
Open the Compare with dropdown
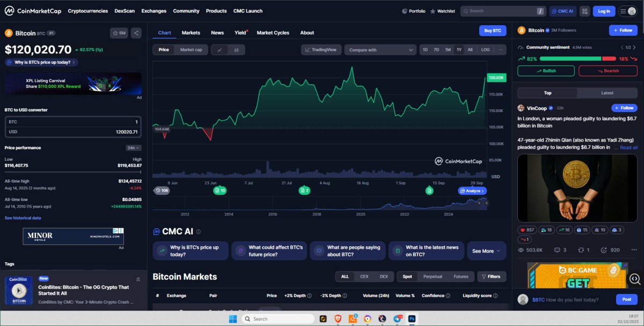click(x=380, y=50)
